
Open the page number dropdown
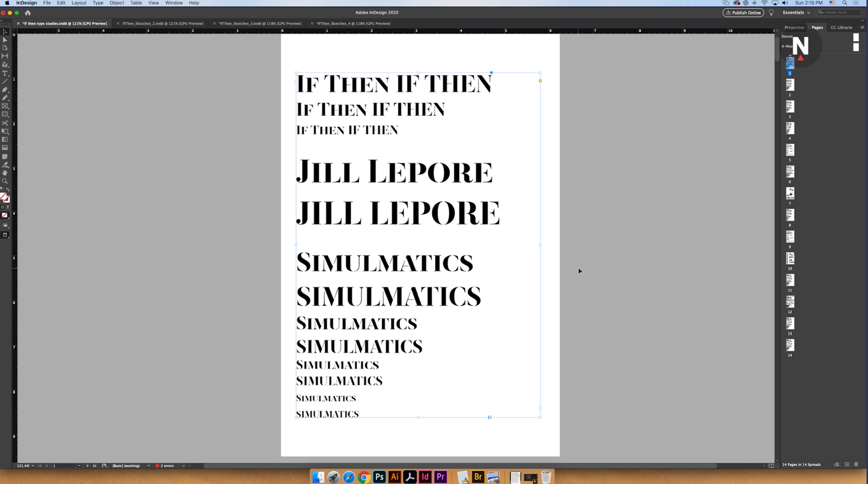[x=79, y=466]
